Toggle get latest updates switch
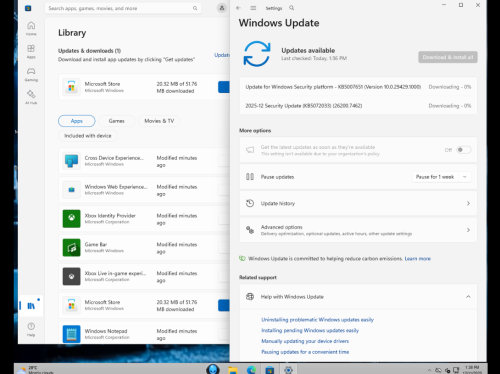Viewport: 500px width, 374px height. click(x=464, y=150)
